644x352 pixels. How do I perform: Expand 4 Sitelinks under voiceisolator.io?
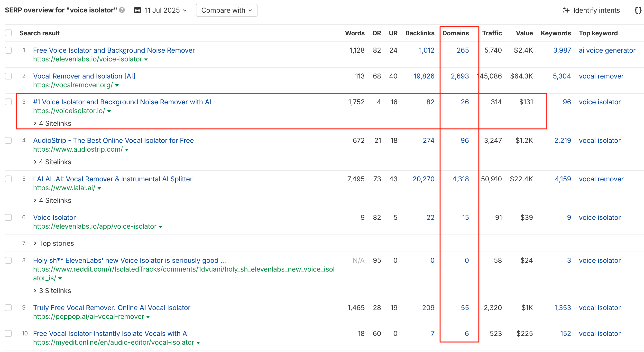click(53, 123)
